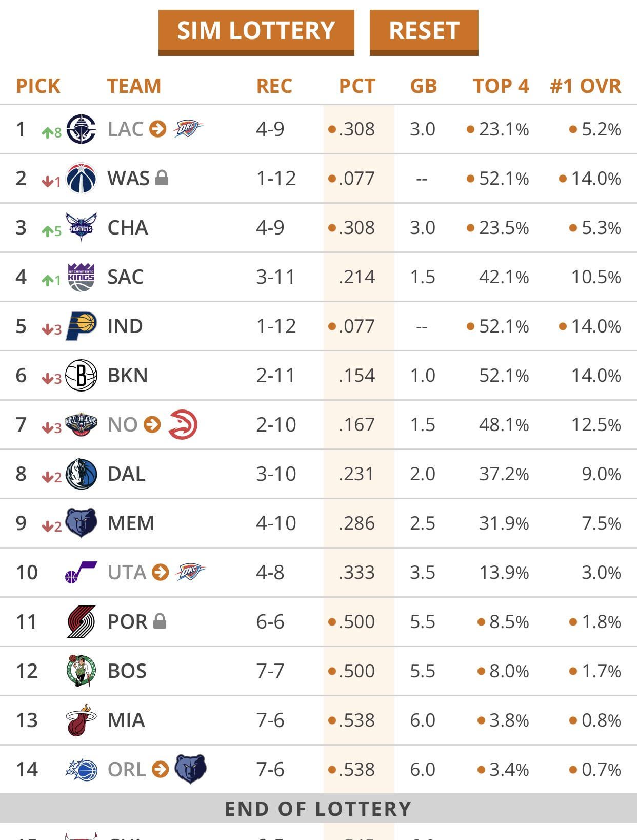Toggle the lock icon next to POR

160,621
